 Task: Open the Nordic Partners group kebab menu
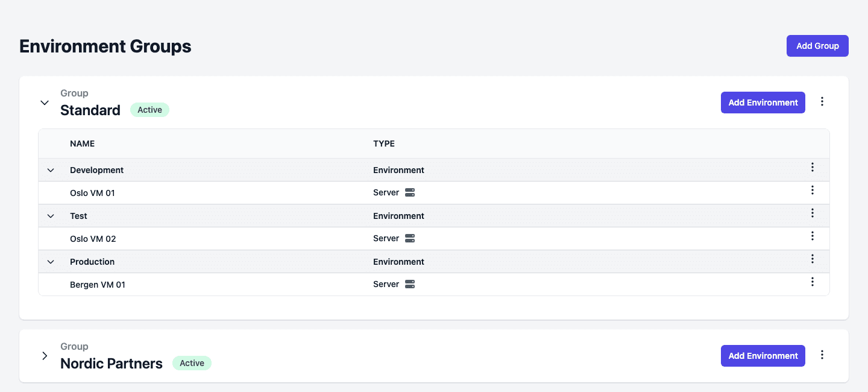(x=822, y=355)
